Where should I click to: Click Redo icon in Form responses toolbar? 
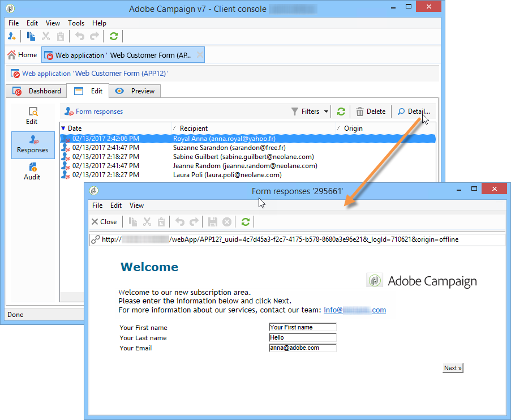click(x=194, y=222)
